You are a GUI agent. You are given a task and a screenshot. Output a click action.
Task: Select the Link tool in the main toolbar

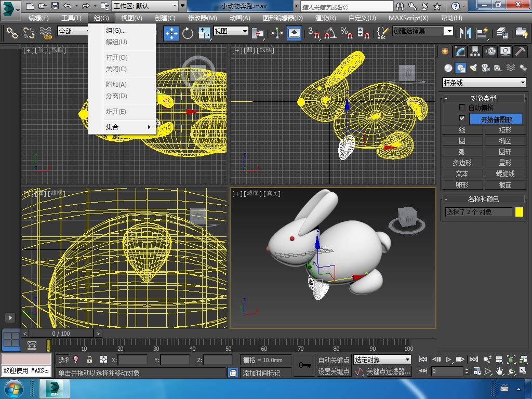12,33
